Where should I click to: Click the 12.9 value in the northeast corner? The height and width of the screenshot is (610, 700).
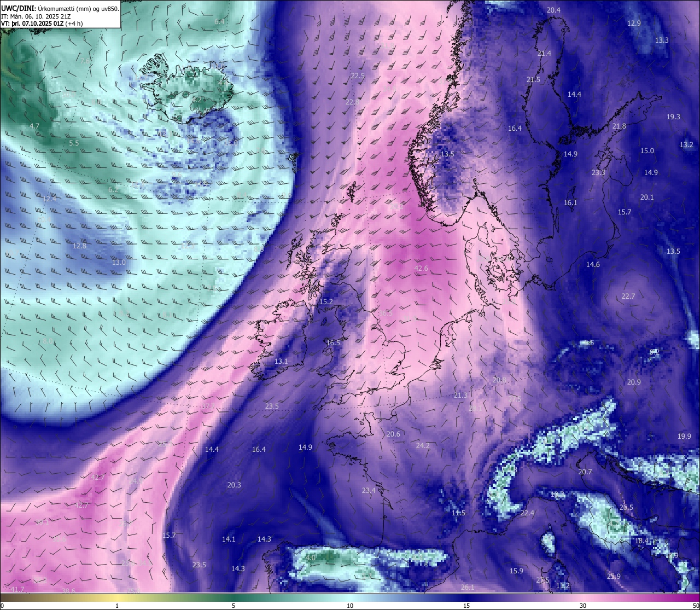coord(634,23)
